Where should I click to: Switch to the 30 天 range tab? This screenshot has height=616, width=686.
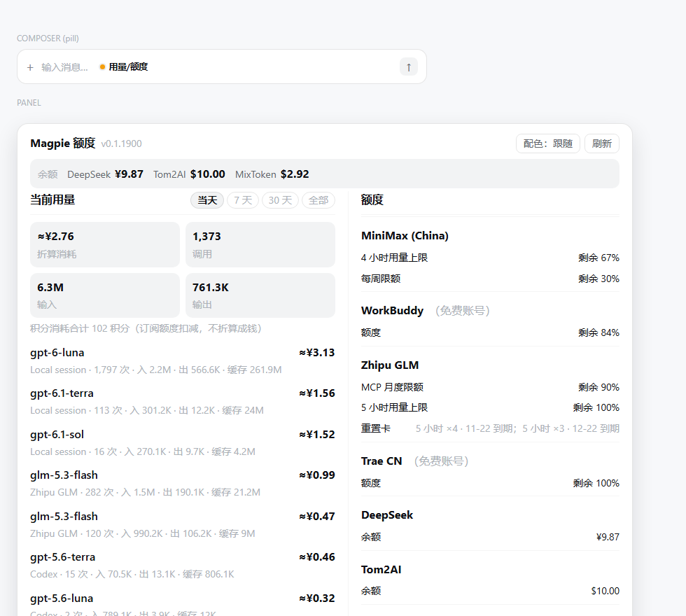point(280,200)
